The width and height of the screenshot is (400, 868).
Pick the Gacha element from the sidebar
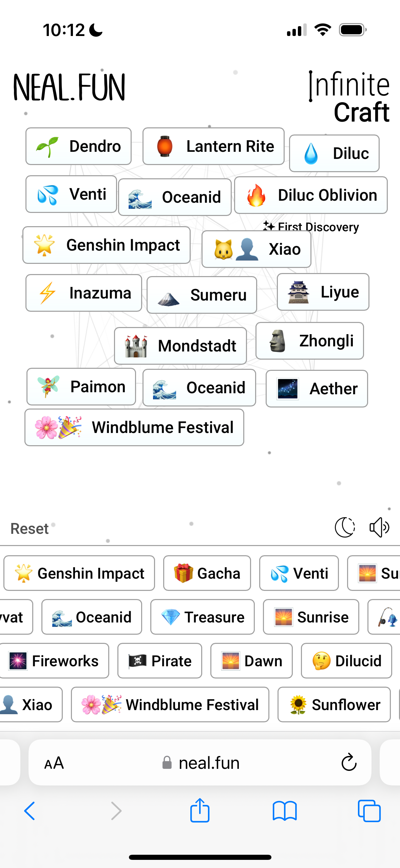point(207,573)
